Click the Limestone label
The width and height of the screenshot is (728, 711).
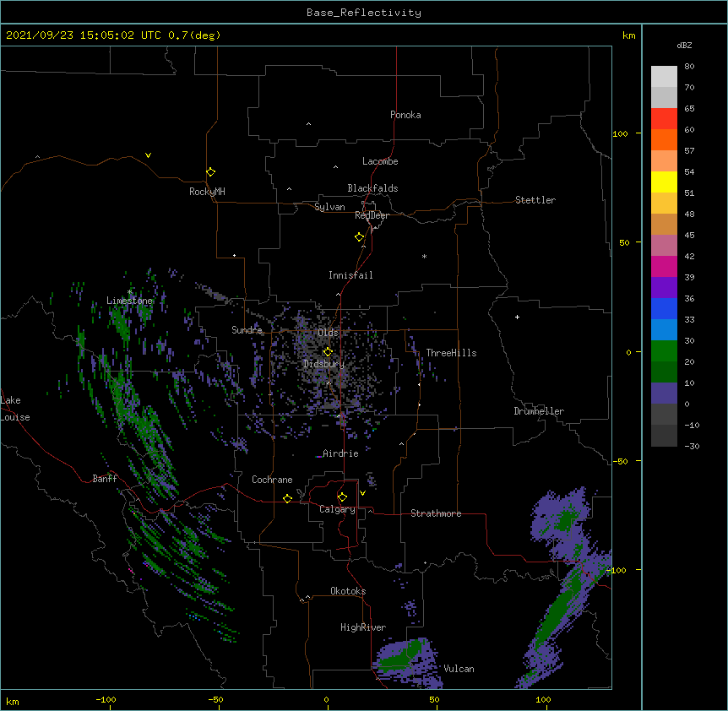pyautogui.click(x=129, y=301)
